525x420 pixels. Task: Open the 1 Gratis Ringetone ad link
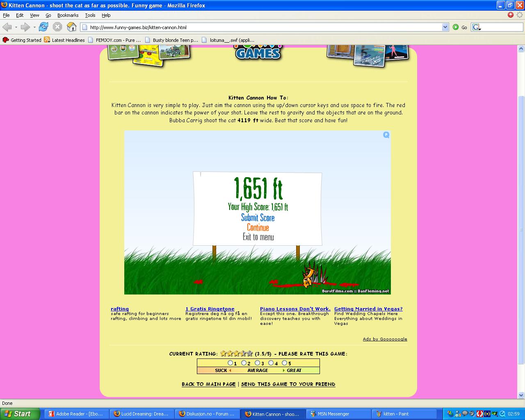pos(210,309)
